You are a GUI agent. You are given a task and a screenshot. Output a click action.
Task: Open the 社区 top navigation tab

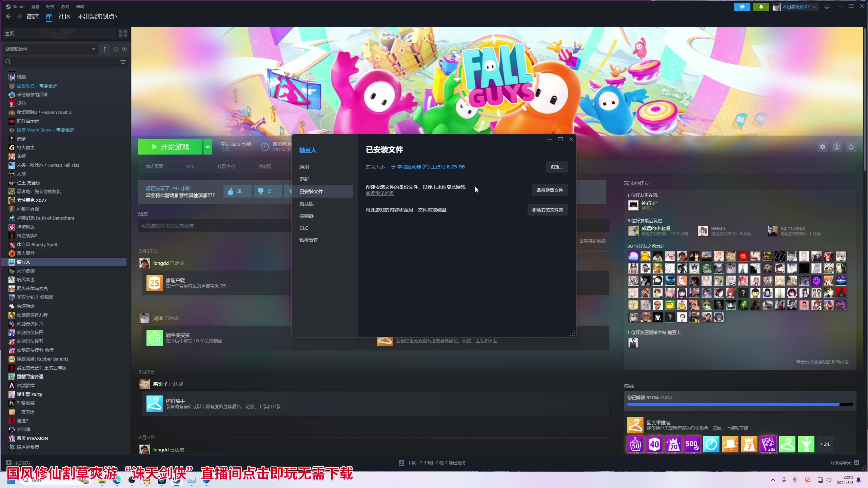coord(64,16)
